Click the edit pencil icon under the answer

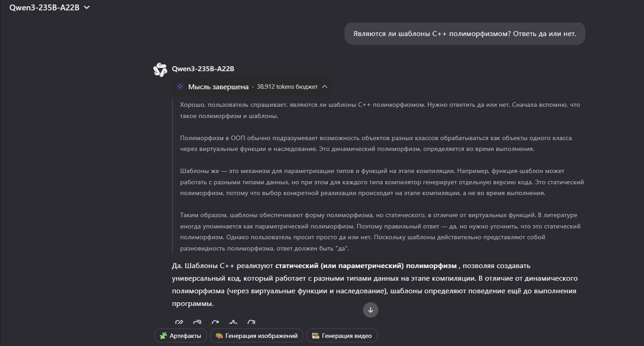point(179,323)
